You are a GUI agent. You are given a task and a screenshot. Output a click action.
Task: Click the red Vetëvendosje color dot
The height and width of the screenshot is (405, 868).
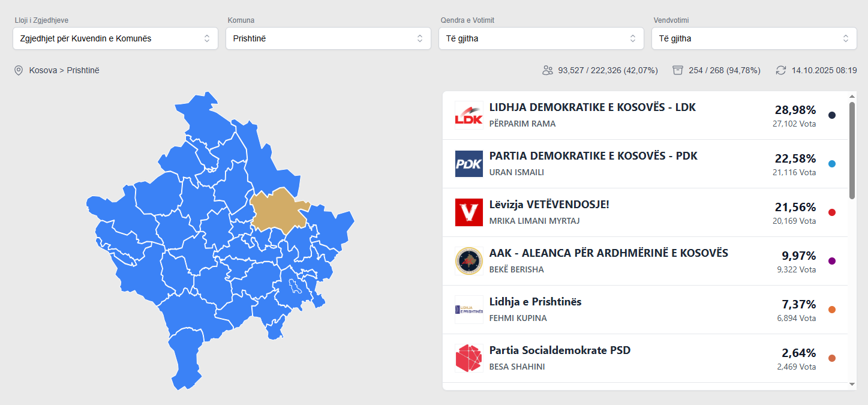click(831, 212)
